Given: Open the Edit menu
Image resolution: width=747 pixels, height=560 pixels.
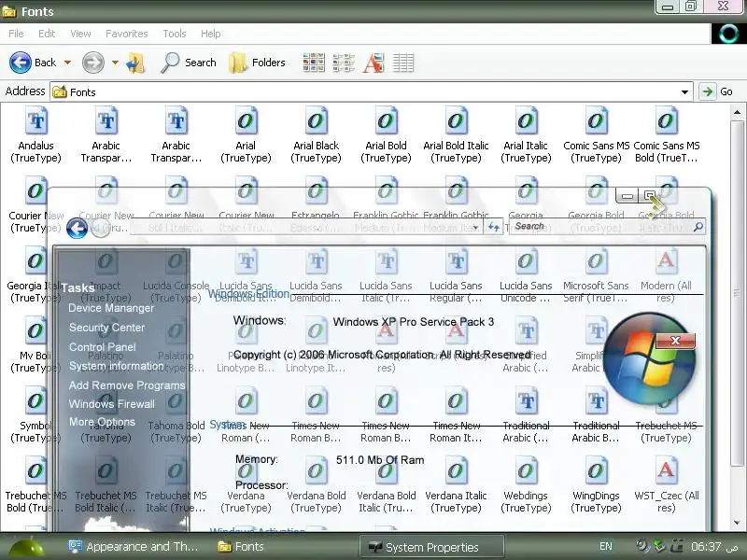Looking at the screenshot, I should coord(47,34).
